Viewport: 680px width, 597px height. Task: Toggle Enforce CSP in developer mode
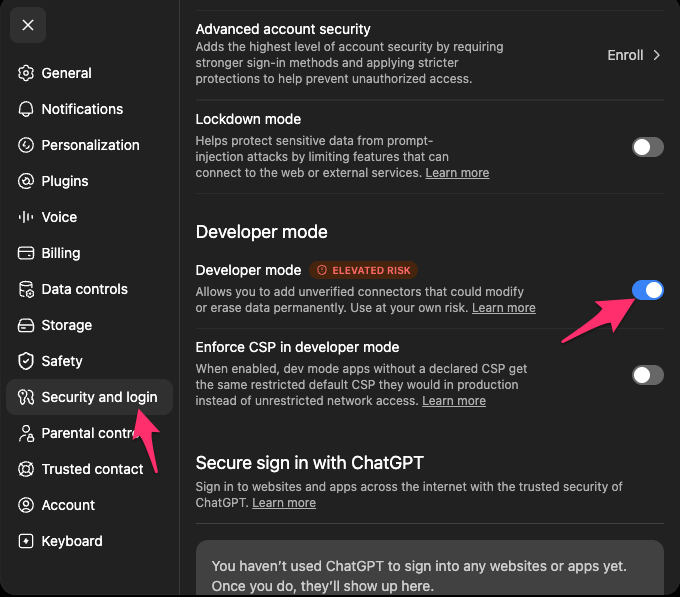tap(647, 375)
